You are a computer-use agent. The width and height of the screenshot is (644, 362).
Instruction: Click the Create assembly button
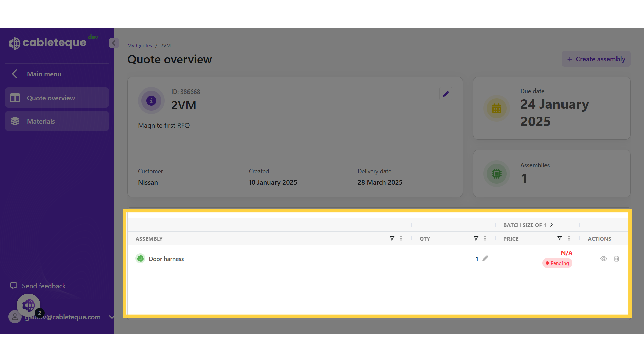596,59
